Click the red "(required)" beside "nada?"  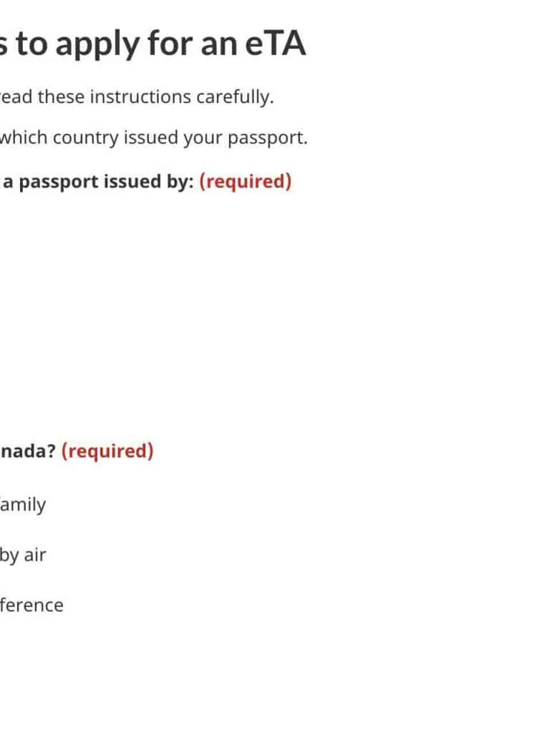pos(107,451)
